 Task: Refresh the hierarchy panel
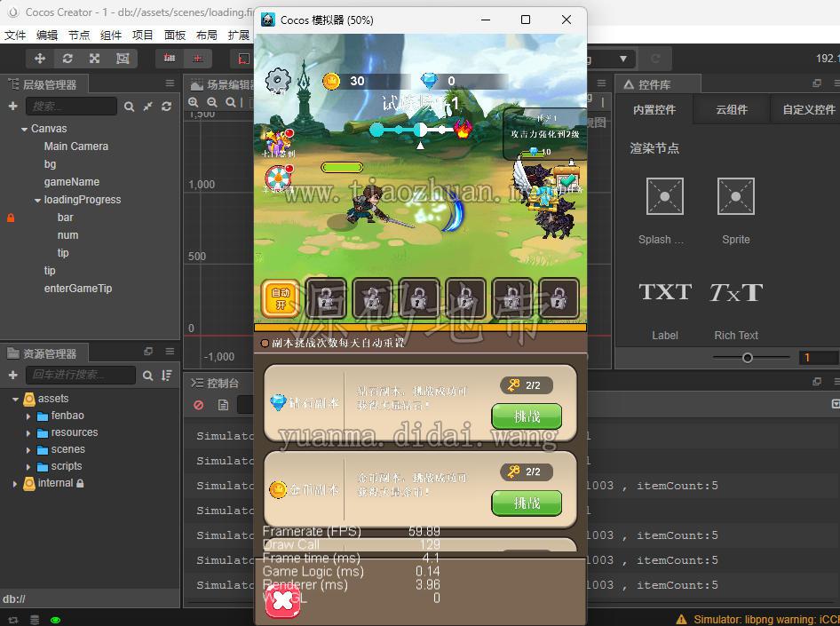[x=167, y=107]
